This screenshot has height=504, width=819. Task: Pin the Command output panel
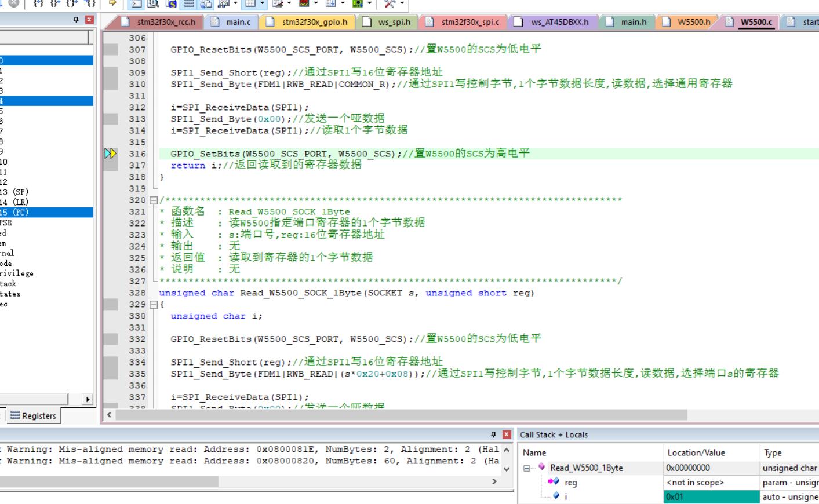click(x=493, y=434)
